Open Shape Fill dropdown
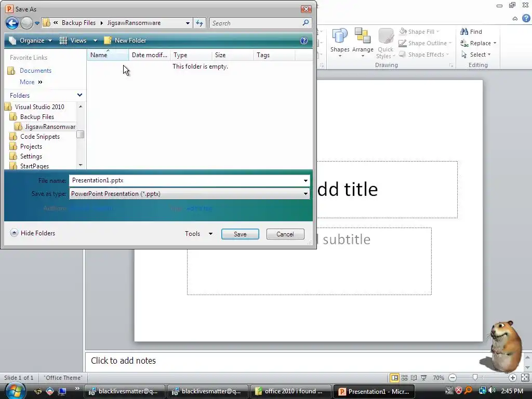This screenshot has width=532, height=399. [419, 32]
